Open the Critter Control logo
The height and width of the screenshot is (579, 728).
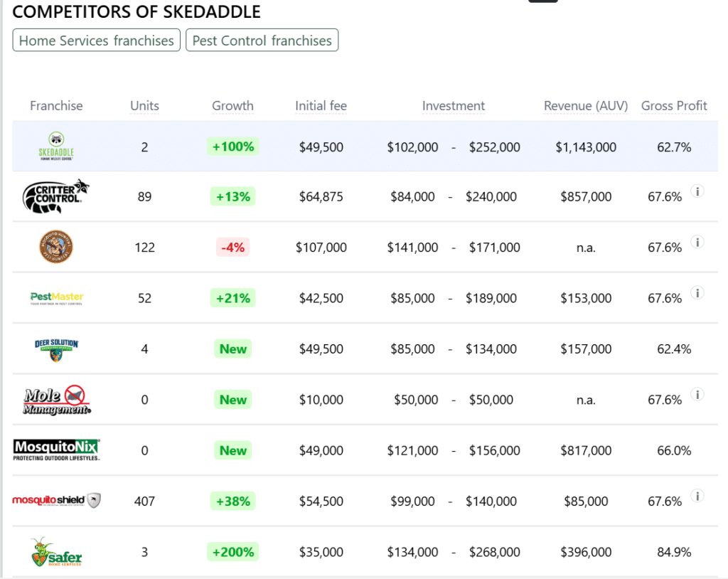point(55,196)
